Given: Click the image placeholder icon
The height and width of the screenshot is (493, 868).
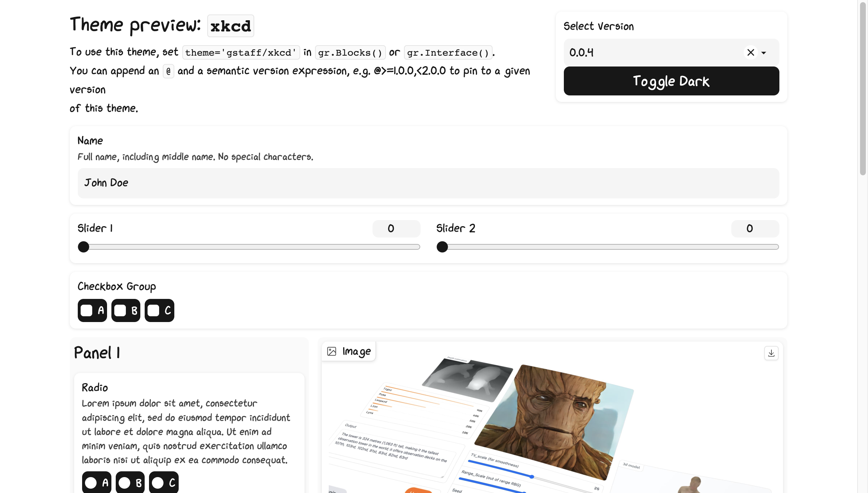Looking at the screenshot, I should 332,351.
